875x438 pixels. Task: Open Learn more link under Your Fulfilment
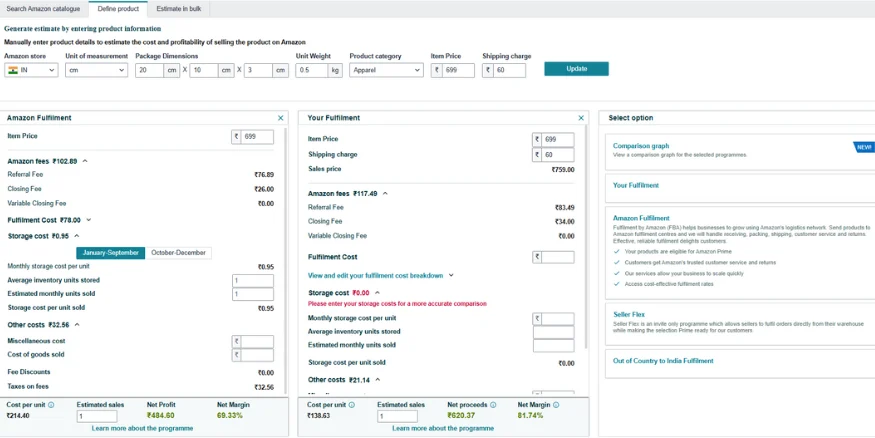tap(443, 429)
